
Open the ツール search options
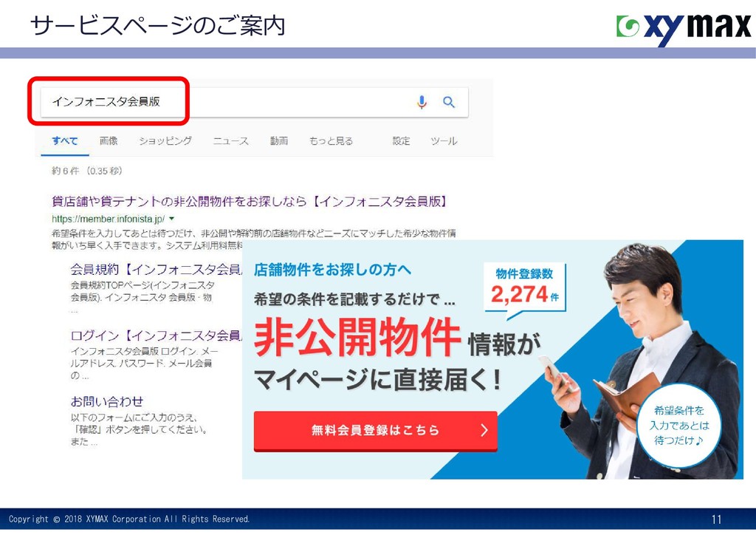(x=444, y=141)
